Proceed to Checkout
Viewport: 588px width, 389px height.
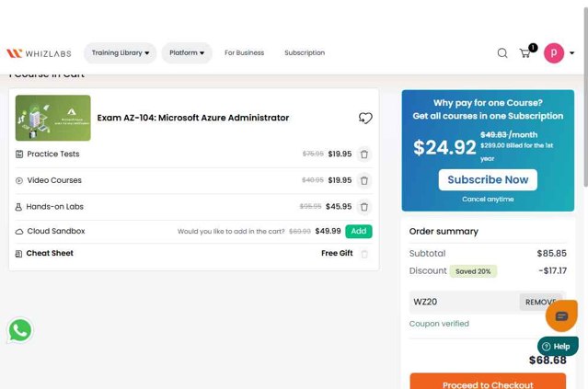click(488, 382)
